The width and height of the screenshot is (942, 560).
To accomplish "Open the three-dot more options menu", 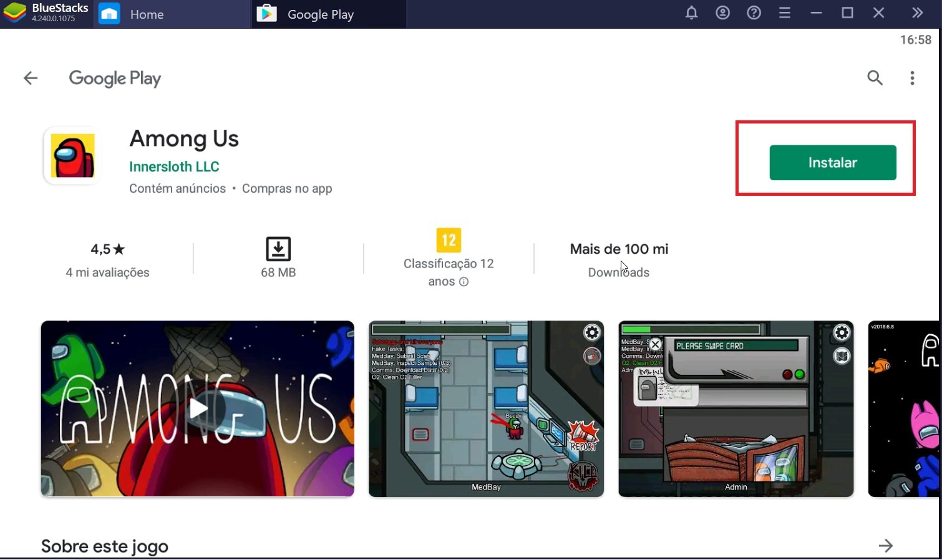I will pos(912,78).
